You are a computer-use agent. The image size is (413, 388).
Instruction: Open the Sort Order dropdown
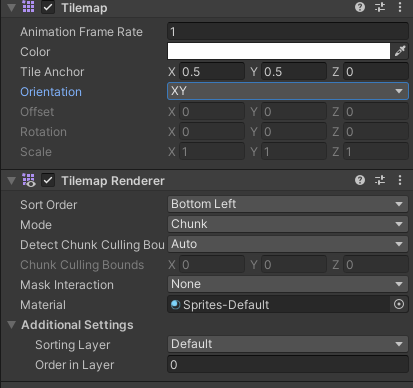coord(288,204)
